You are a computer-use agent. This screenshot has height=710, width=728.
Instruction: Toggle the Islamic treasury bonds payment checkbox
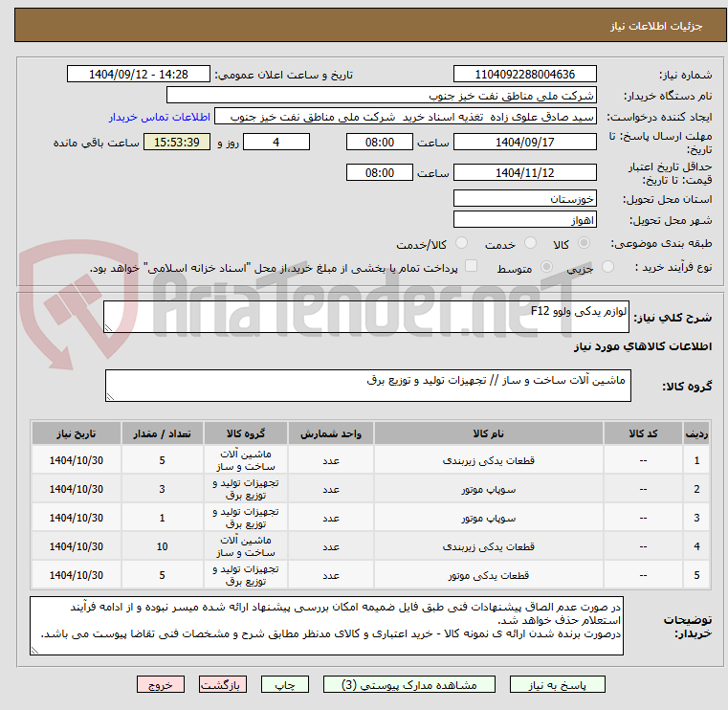[x=471, y=266]
